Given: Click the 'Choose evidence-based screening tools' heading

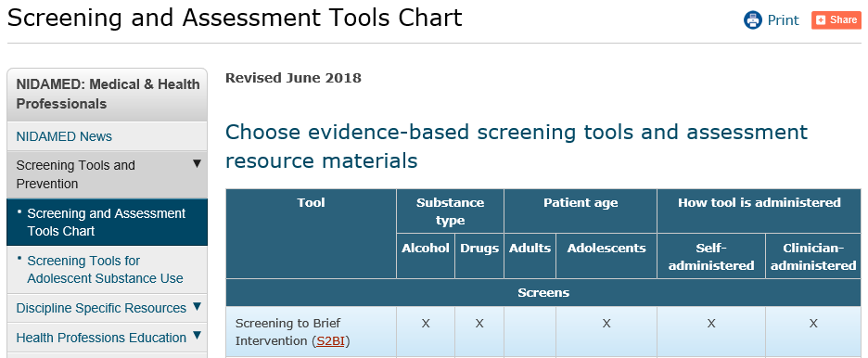Looking at the screenshot, I should pos(517,147).
